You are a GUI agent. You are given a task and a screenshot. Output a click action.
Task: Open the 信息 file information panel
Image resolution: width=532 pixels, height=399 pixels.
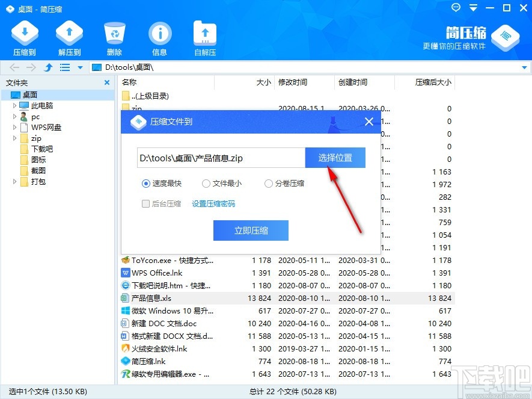pyautogui.click(x=159, y=36)
